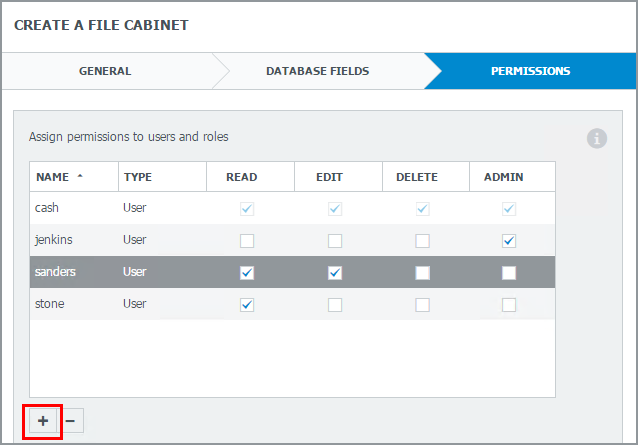The width and height of the screenshot is (638, 445).
Task: Uncheck Edit permission for sanders
Action: click(335, 273)
